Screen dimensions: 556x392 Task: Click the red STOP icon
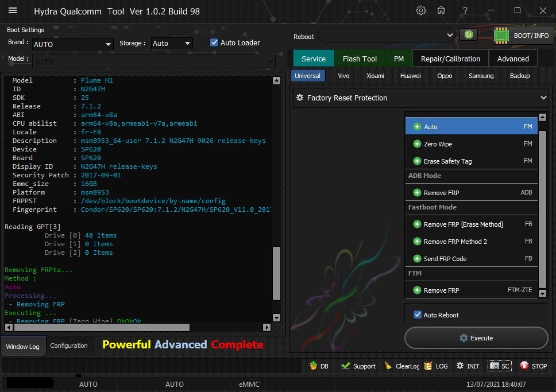[524, 366]
